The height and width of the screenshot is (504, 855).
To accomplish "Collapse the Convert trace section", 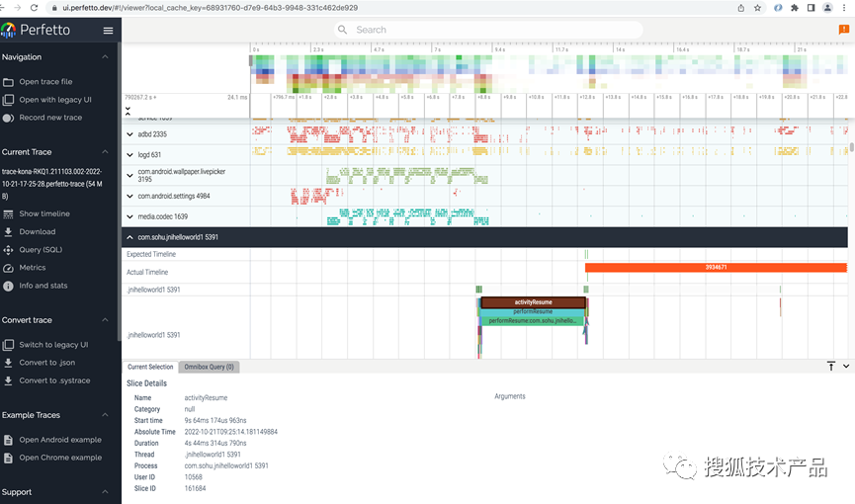I will pos(105,319).
